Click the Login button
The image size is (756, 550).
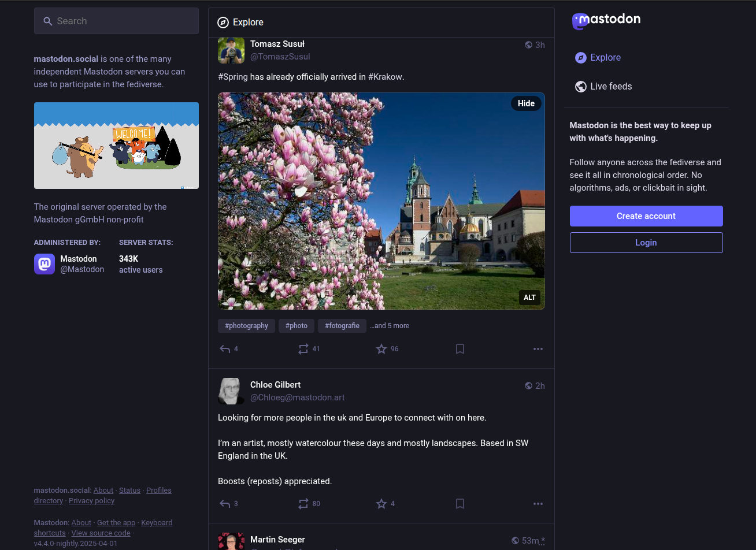[646, 243]
